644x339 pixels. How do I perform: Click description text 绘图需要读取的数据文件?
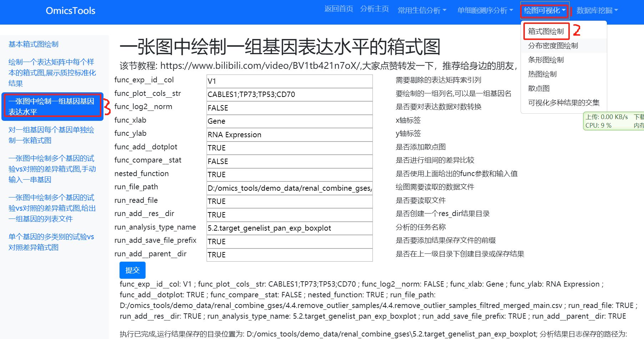pyautogui.click(x=435, y=187)
